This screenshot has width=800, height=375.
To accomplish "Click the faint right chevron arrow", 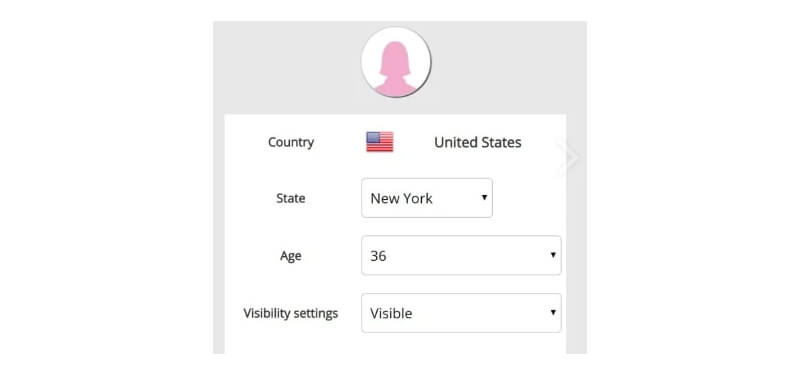I will pos(569,158).
